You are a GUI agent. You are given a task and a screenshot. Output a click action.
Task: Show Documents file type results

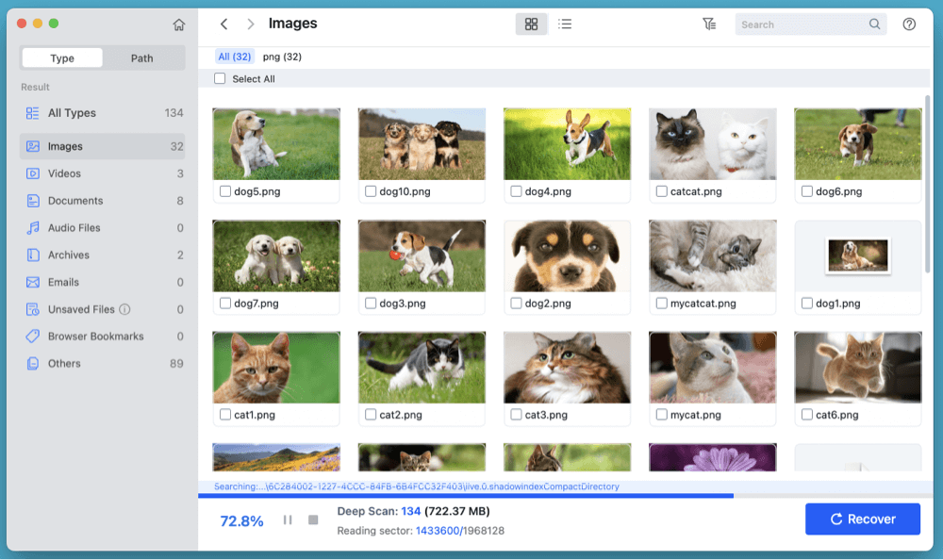click(75, 201)
